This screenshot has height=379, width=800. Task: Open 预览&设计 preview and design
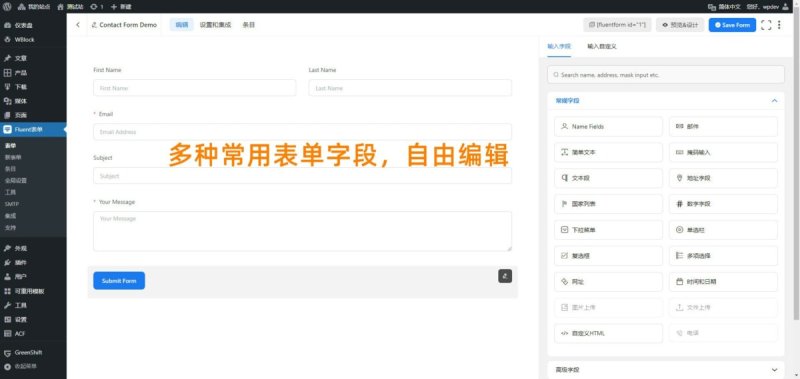680,24
